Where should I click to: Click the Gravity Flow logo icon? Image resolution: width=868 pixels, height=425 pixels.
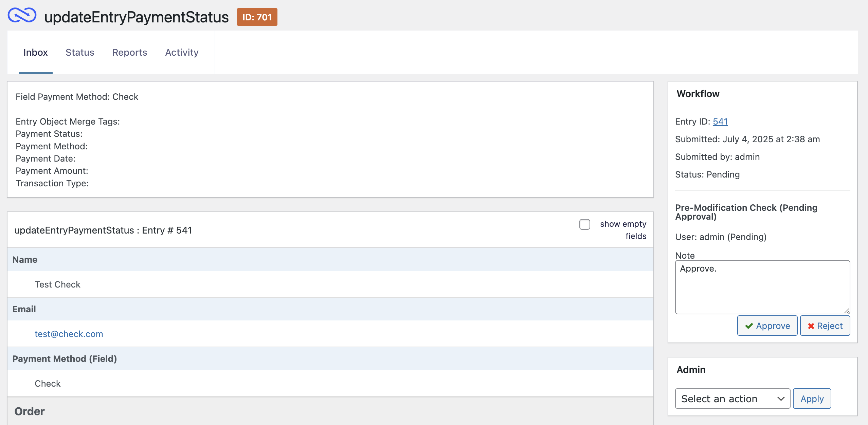pyautogui.click(x=22, y=16)
